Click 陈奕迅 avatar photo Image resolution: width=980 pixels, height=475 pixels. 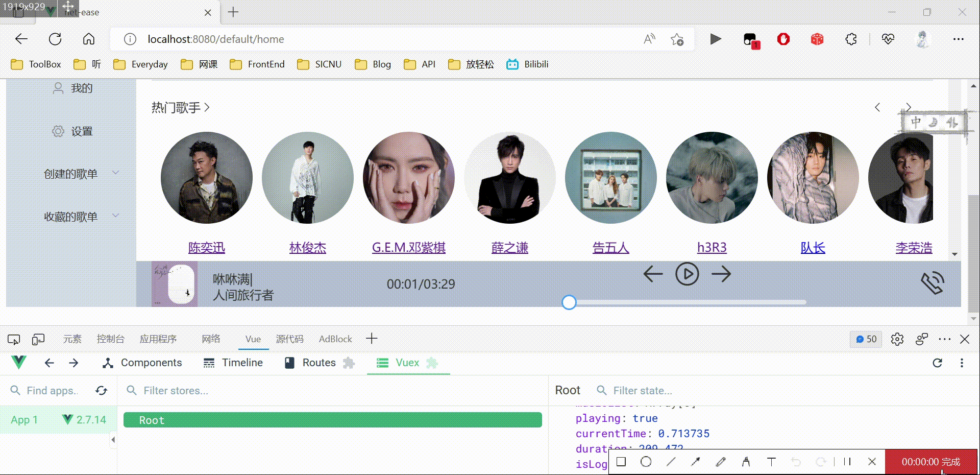coord(207,178)
